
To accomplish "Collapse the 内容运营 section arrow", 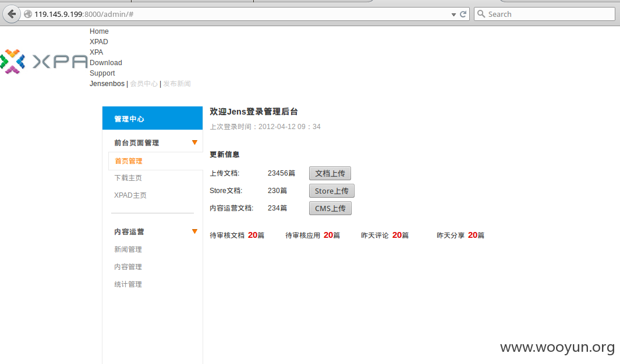I will pos(194,231).
